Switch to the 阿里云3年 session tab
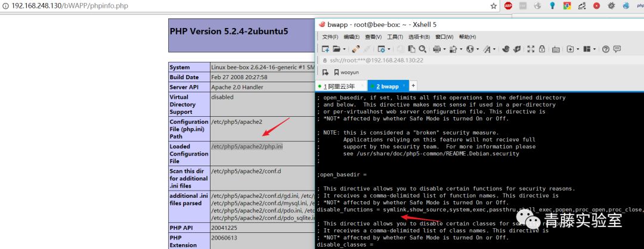Screen dimensions: 644x249 (x=341, y=86)
